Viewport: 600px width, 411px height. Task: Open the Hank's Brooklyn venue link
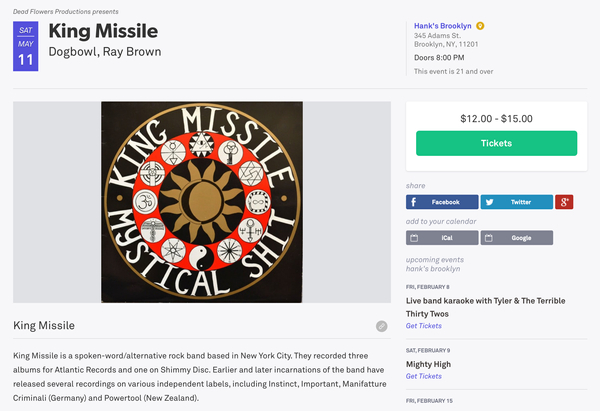coord(442,25)
